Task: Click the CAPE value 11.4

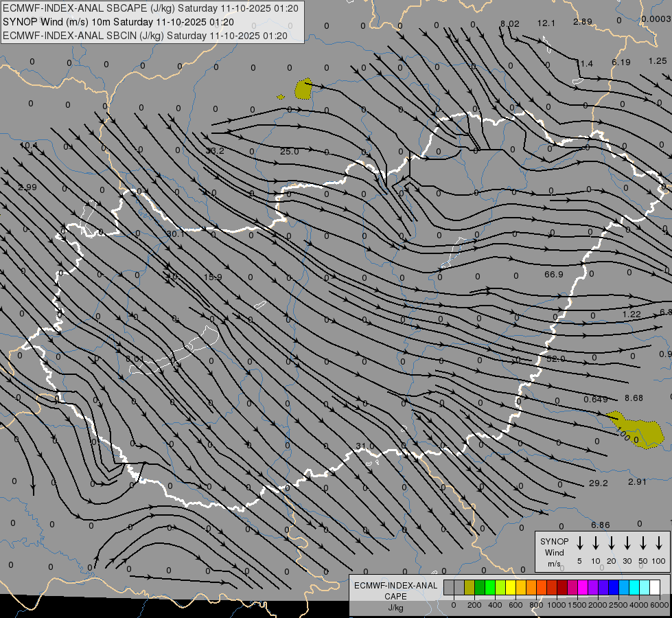Action: coord(584,64)
